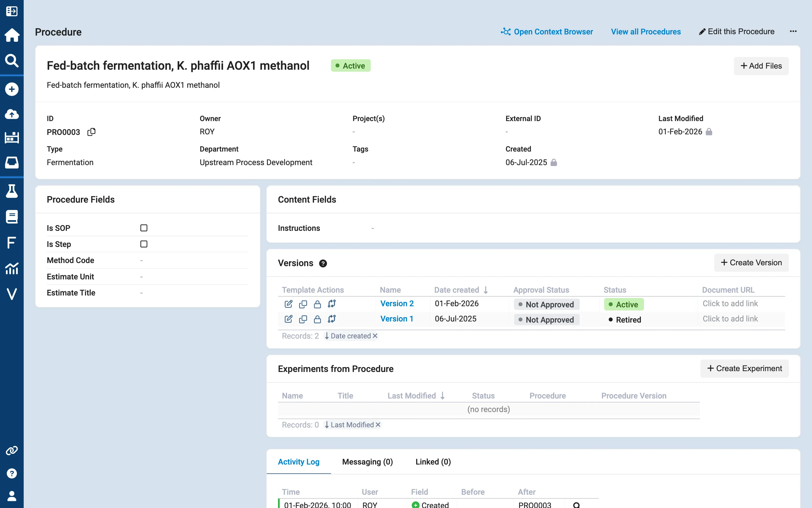Screen dimensions: 812x508
Task: Add document link for Version 1 row
Action: [730, 319]
